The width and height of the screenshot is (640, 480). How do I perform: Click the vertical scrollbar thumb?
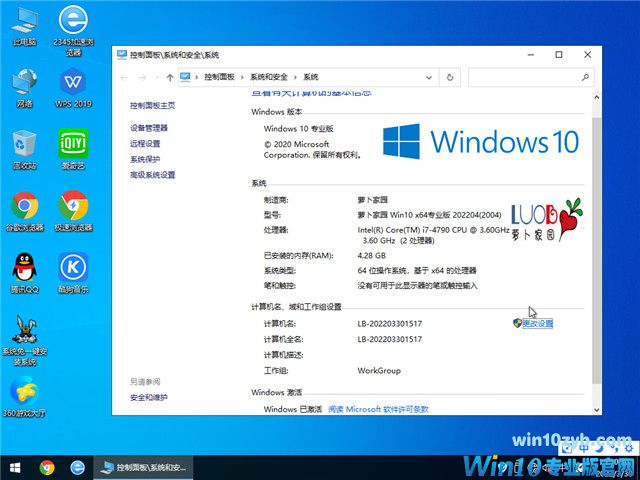(x=596, y=249)
